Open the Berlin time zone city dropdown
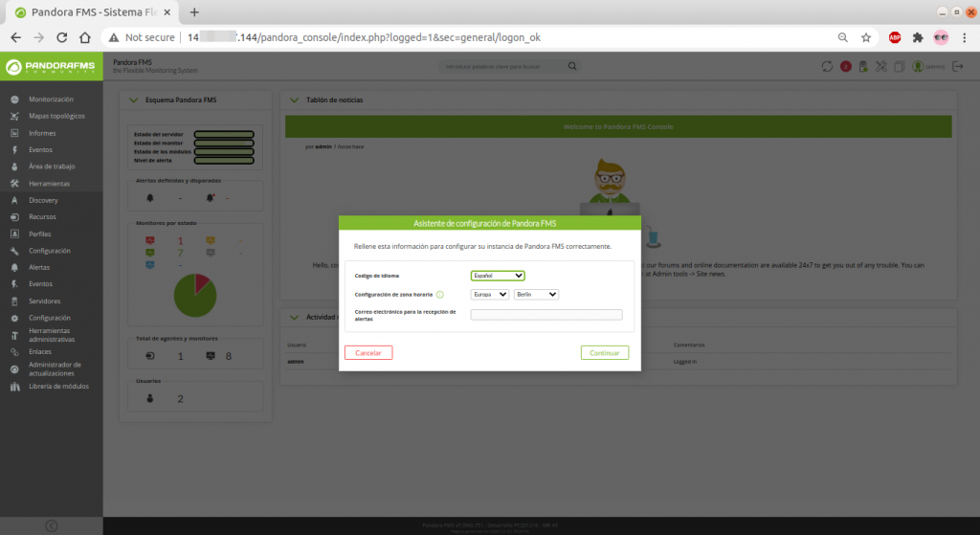The height and width of the screenshot is (535, 980). (536, 295)
